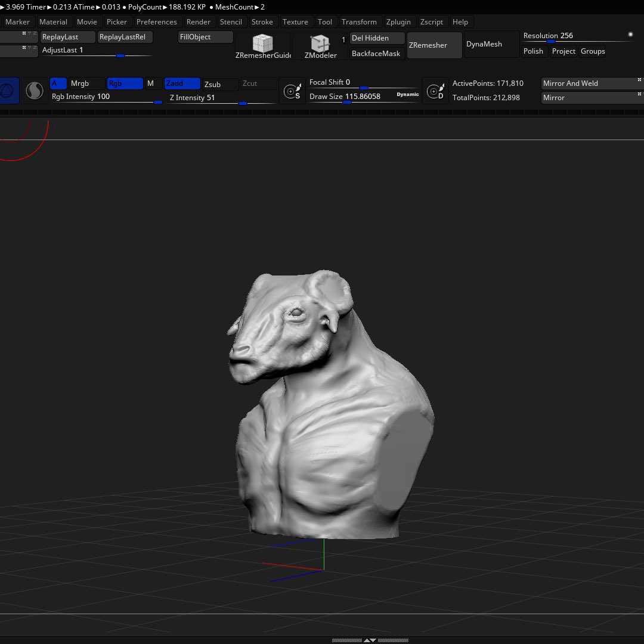Viewport: 644px width, 644px height.
Task: Select the ZRemesherGuide brush icon
Action: [263, 43]
